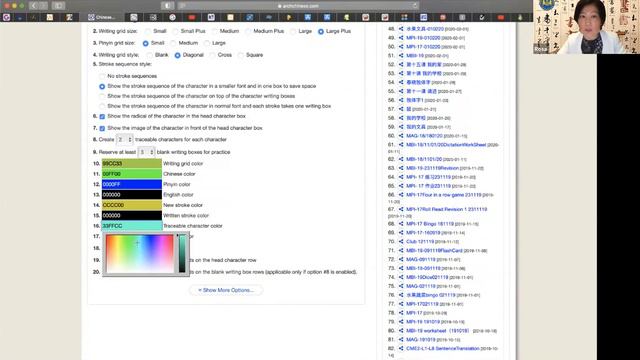Pick a hue in the color picker gradient

click(x=140, y=254)
